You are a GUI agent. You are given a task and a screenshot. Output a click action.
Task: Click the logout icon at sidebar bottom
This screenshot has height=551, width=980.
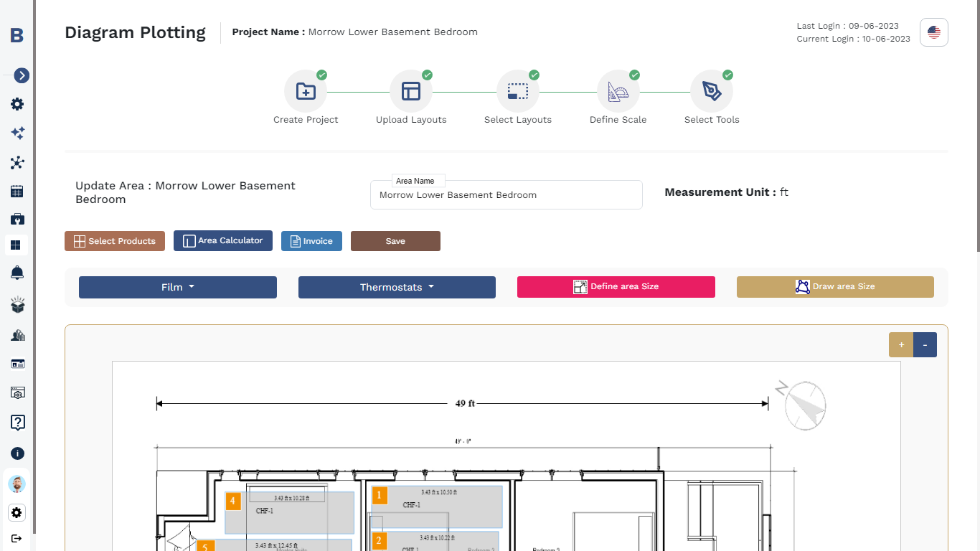coord(17,538)
